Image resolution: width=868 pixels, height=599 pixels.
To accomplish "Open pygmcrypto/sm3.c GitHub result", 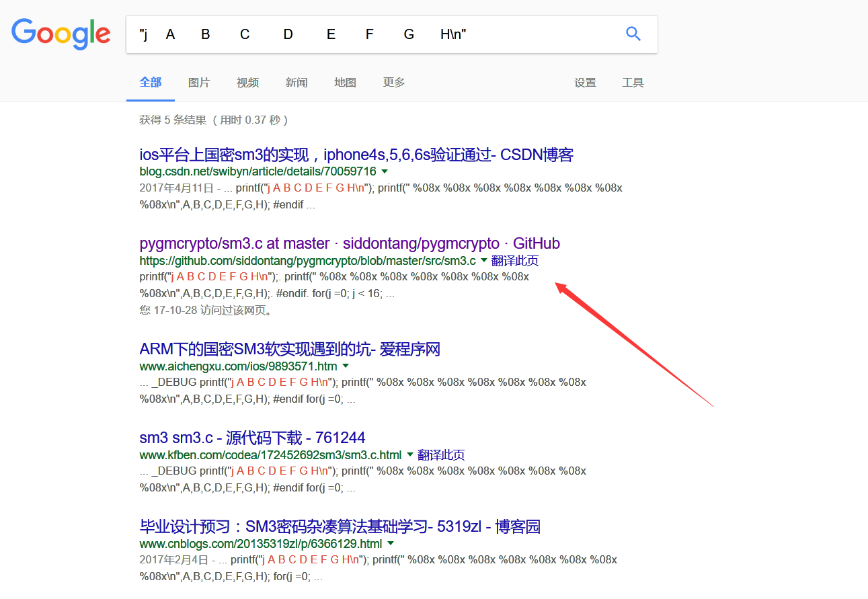I will pos(350,243).
